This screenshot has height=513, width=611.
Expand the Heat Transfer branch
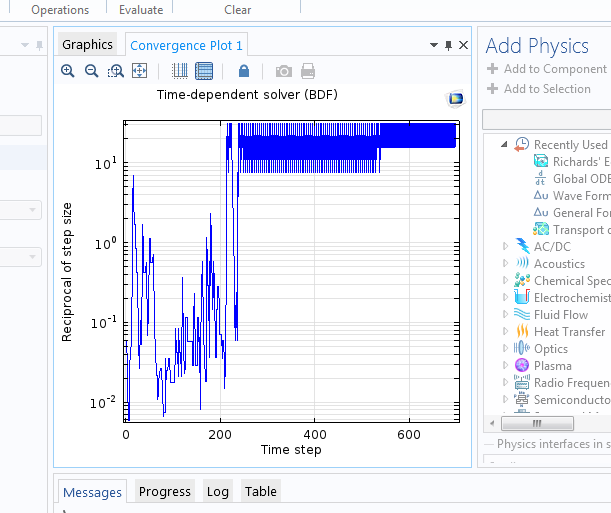click(x=505, y=331)
